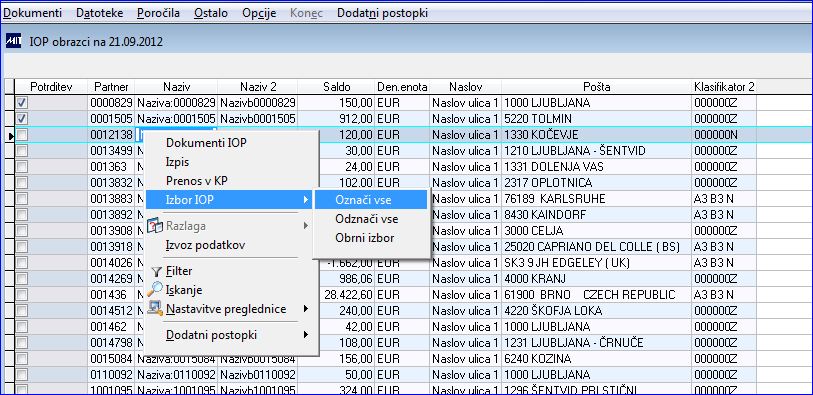The width and height of the screenshot is (813, 395).
Task: Sort by the Potrditev column header
Action: point(51,87)
